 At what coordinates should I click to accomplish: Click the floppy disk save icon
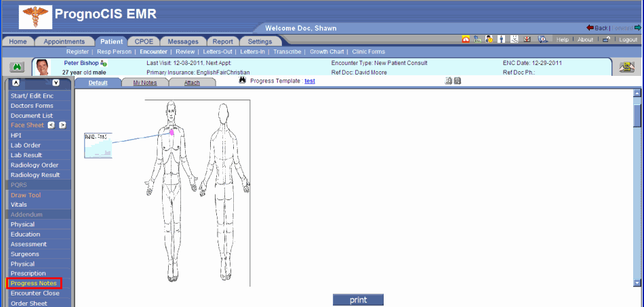pyautogui.click(x=458, y=81)
